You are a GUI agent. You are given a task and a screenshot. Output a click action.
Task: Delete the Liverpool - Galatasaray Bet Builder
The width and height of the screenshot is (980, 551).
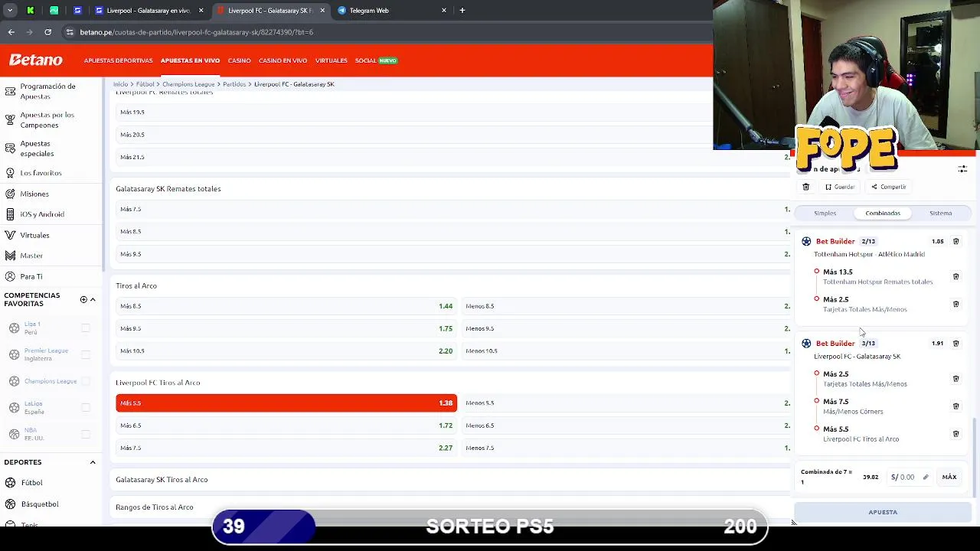coord(955,344)
